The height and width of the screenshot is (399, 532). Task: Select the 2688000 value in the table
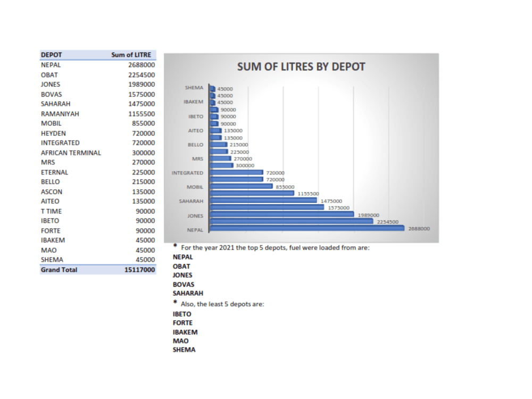coord(142,65)
